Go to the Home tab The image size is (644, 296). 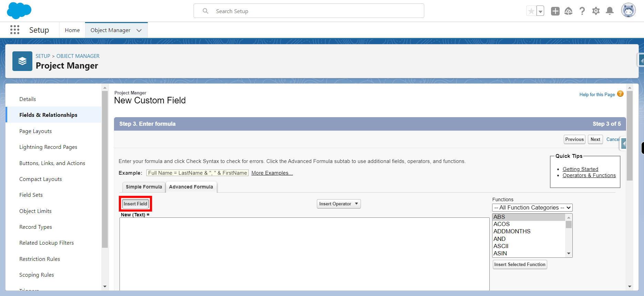(72, 30)
